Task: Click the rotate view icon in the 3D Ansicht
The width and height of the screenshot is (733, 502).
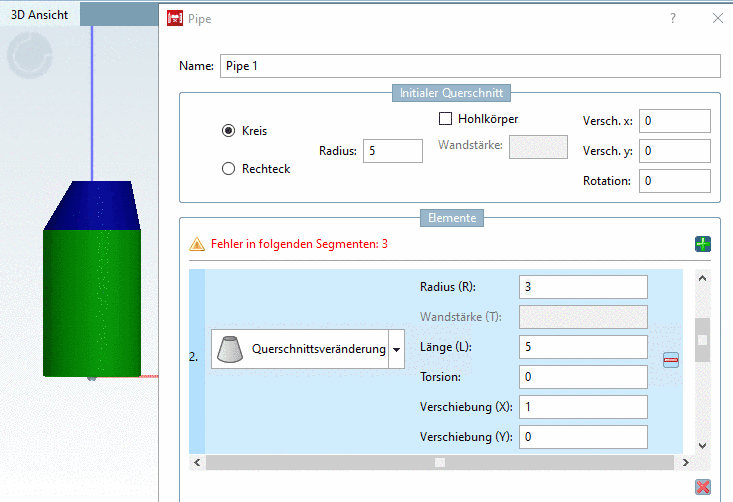Action: (29, 55)
